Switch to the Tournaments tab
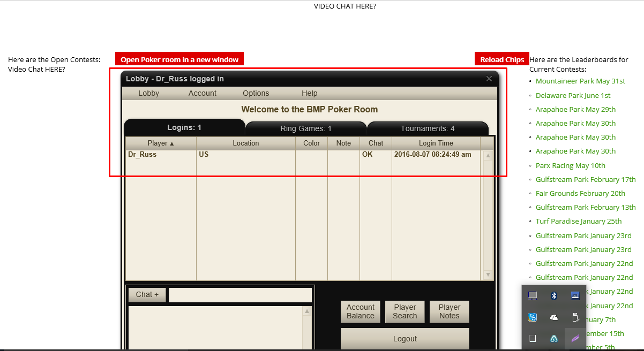 [x=428, y=128]
